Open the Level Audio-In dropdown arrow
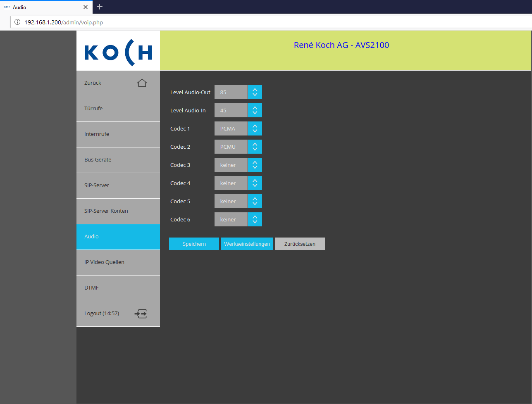Image resolution: width=532 pixels, height=404 pixels. pyautogui.click(x=255, y=110)
